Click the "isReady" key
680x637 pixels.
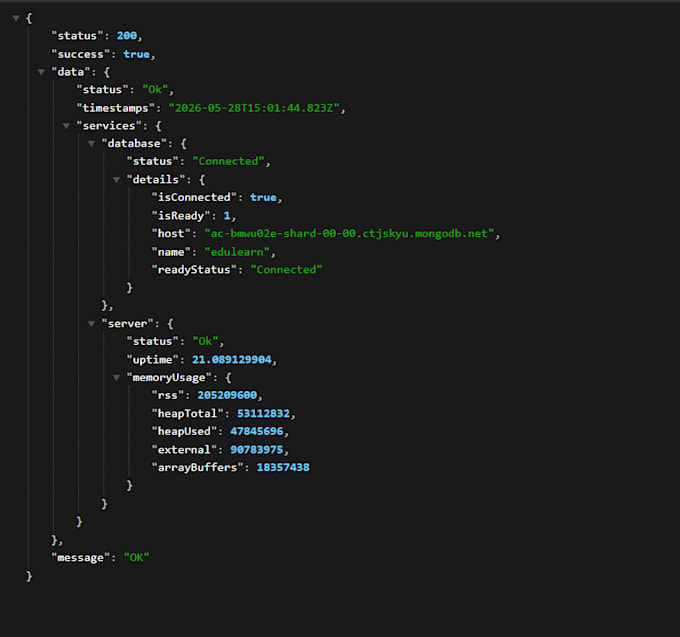coord(181,216)
